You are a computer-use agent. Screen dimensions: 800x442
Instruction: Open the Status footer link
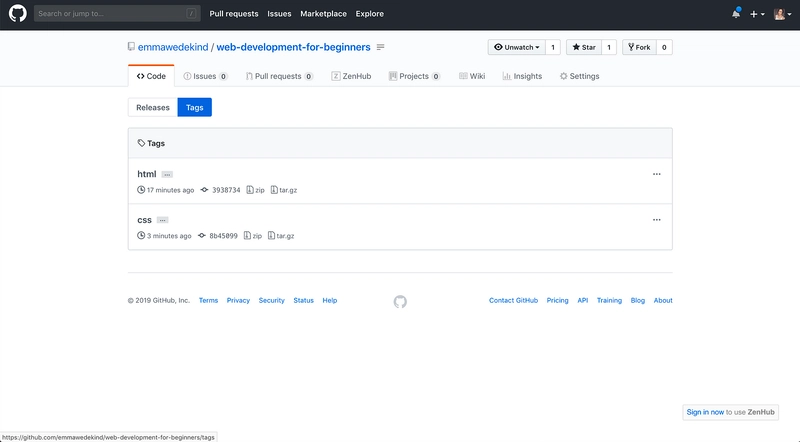pos(304,300)
